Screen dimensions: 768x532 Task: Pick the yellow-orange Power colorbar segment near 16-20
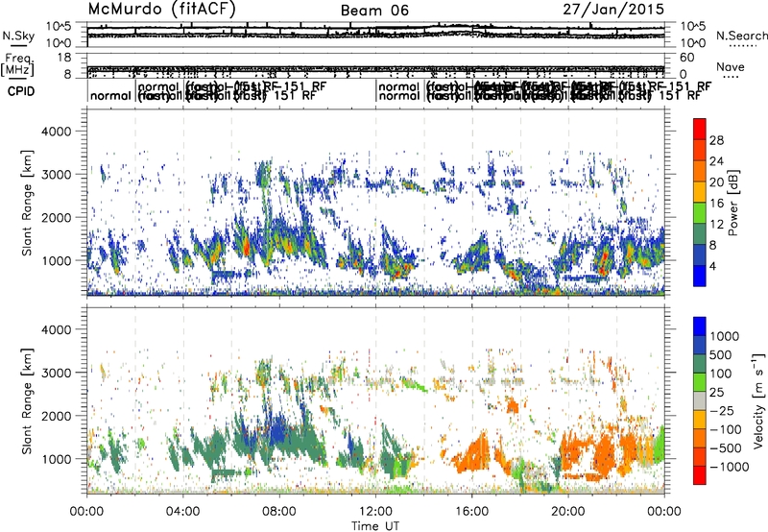700,192
